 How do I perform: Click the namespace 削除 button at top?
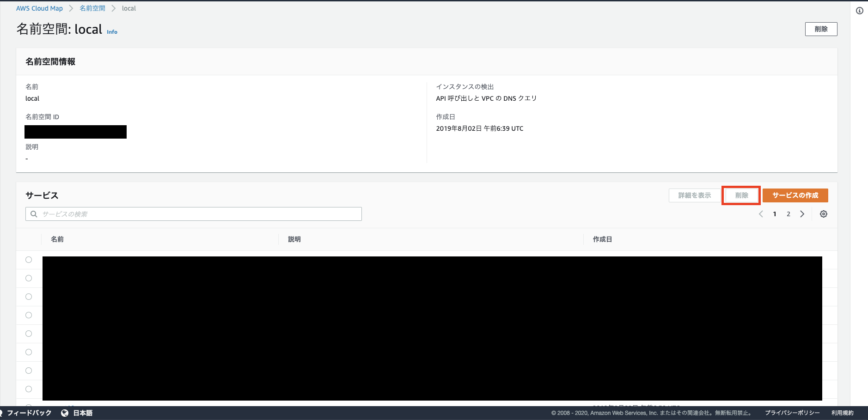coord(821,29)
